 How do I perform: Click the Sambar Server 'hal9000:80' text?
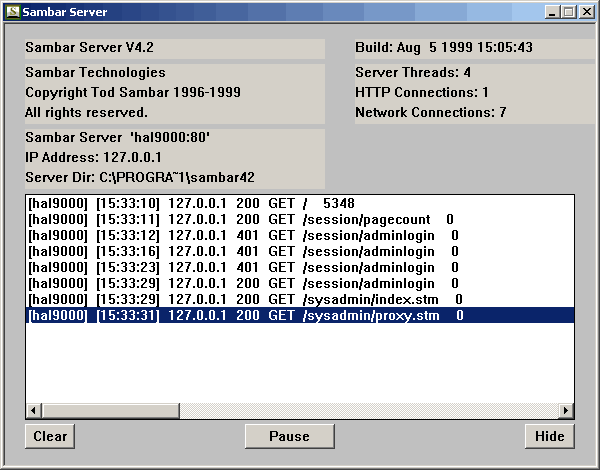pyautogui.click(x=117, y=137)
